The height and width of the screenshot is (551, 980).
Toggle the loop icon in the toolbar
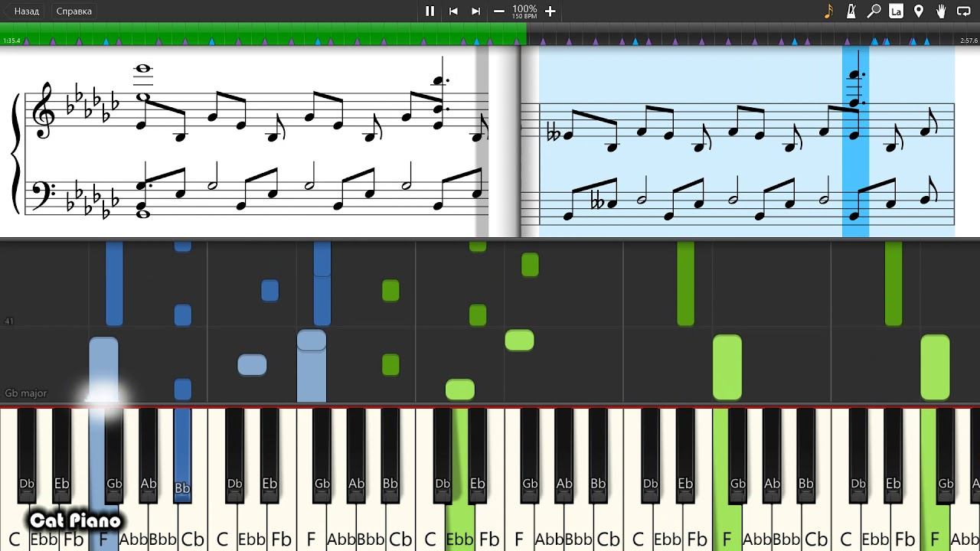tap(965, 11)
